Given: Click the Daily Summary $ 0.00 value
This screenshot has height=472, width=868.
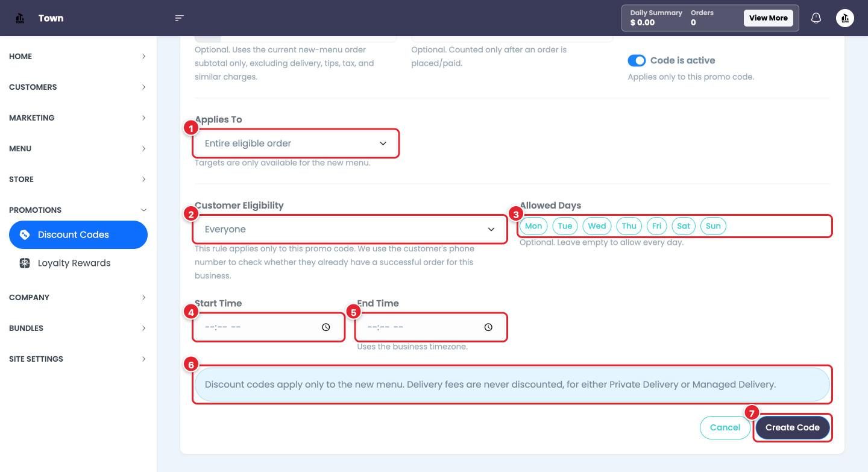Looking at the screenshot, I should point(643,23).
